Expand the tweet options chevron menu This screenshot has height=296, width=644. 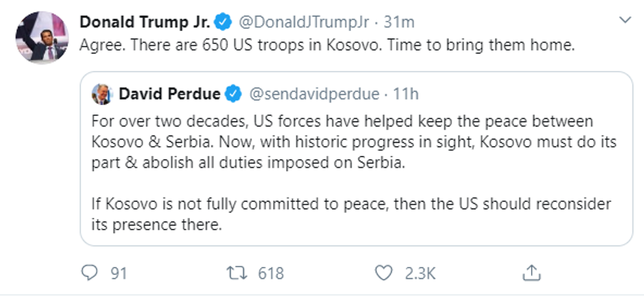[624, 22]
